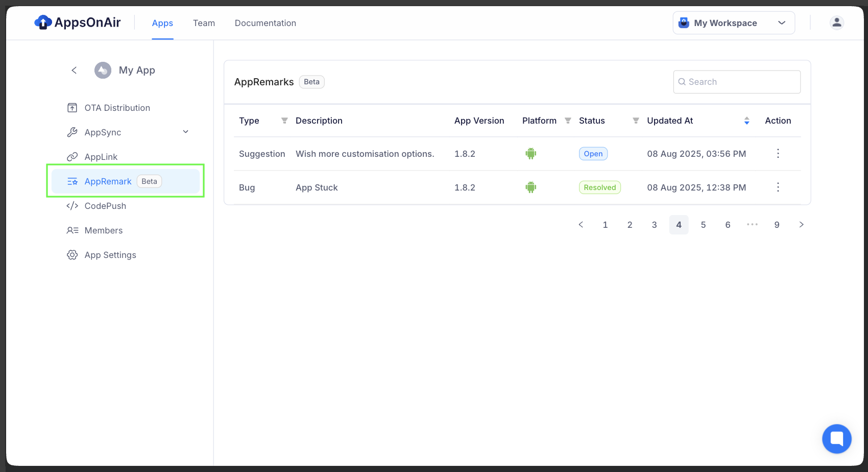This screenshot has height=472, width=868.
Task: Go to previous pagination page
Action: 581,225
